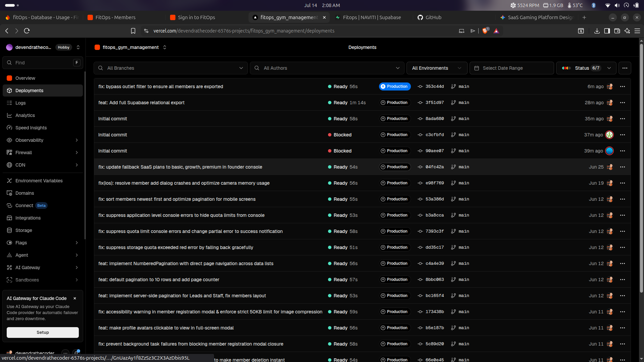Open the devendrathecoder team switcher
This screenshot has height=362, width=644.
(x=78, y=47)
